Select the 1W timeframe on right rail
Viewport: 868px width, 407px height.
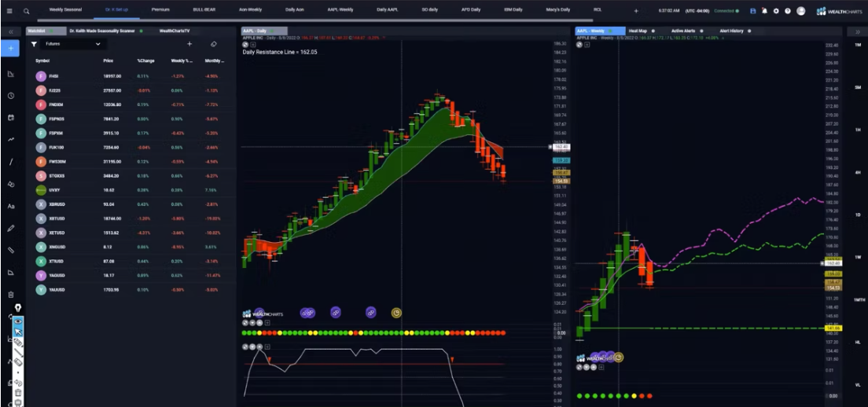(x=858, y=257)
